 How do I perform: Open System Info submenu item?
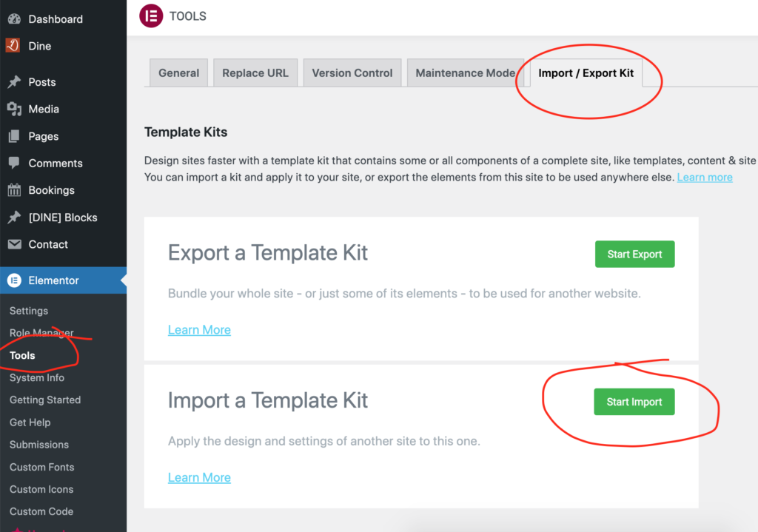37,378
